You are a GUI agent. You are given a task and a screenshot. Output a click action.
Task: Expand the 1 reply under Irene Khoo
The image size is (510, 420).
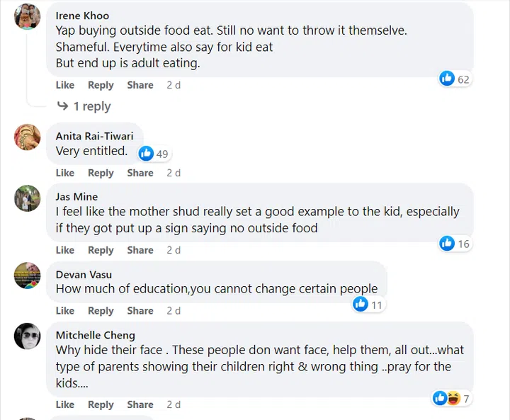click(92, 106)
